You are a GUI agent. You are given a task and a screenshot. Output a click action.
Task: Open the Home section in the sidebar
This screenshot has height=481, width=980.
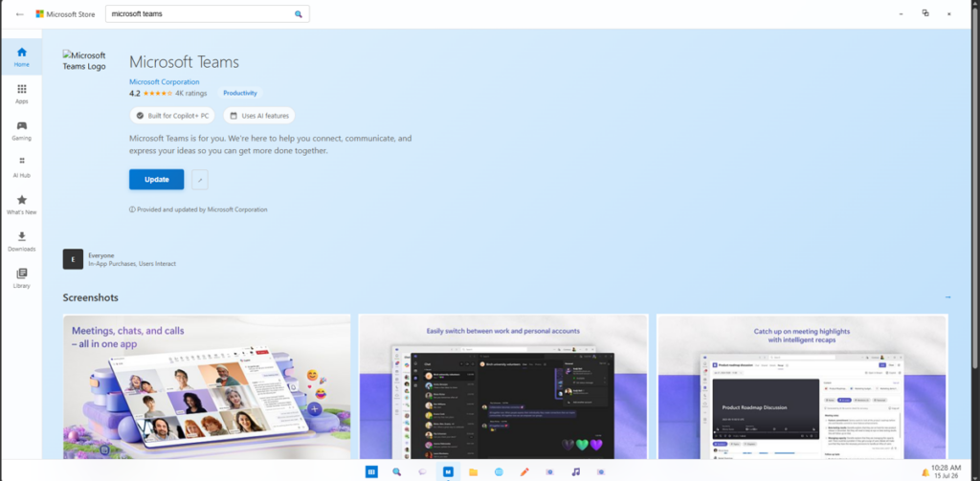point(22,56)
